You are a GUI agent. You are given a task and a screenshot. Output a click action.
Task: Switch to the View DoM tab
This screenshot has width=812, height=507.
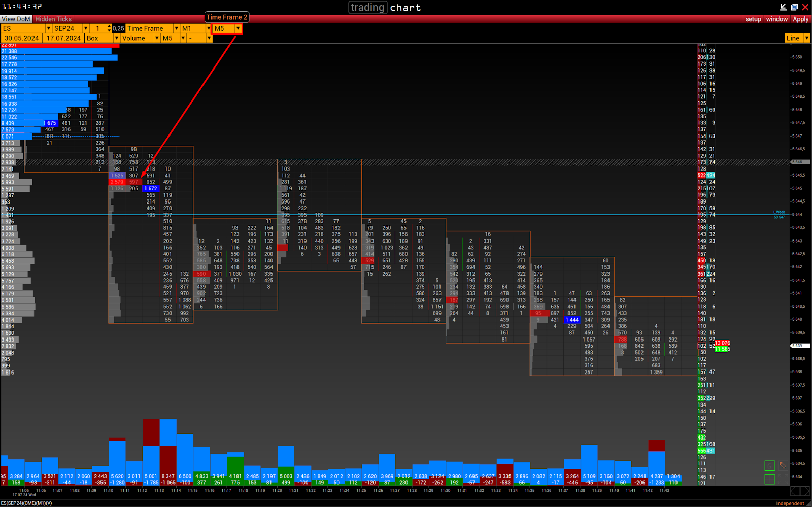[x=16, y=19]
